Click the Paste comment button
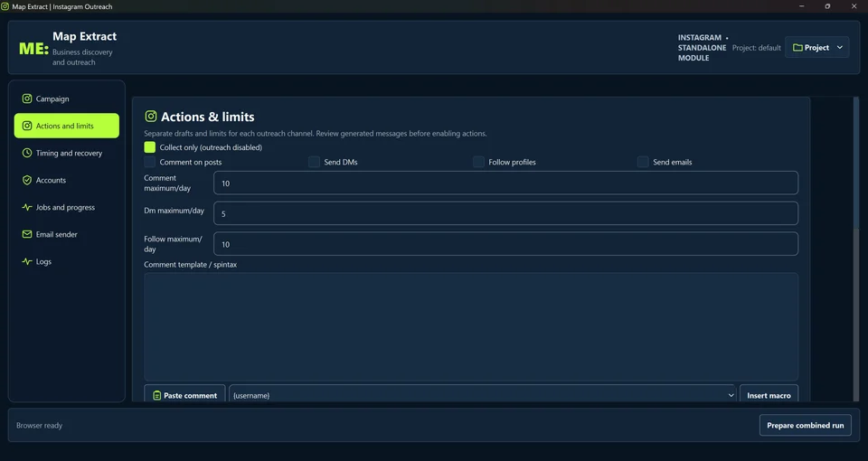This screenshot has height=461, width=868. 184,395
